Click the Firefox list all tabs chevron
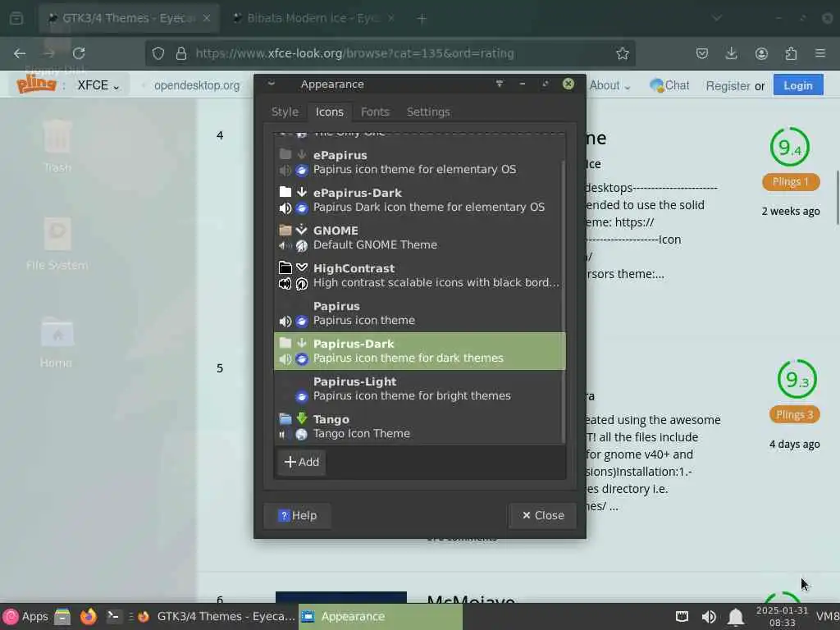The width and height of the screenshot is (840, 630). click(716, 18)
